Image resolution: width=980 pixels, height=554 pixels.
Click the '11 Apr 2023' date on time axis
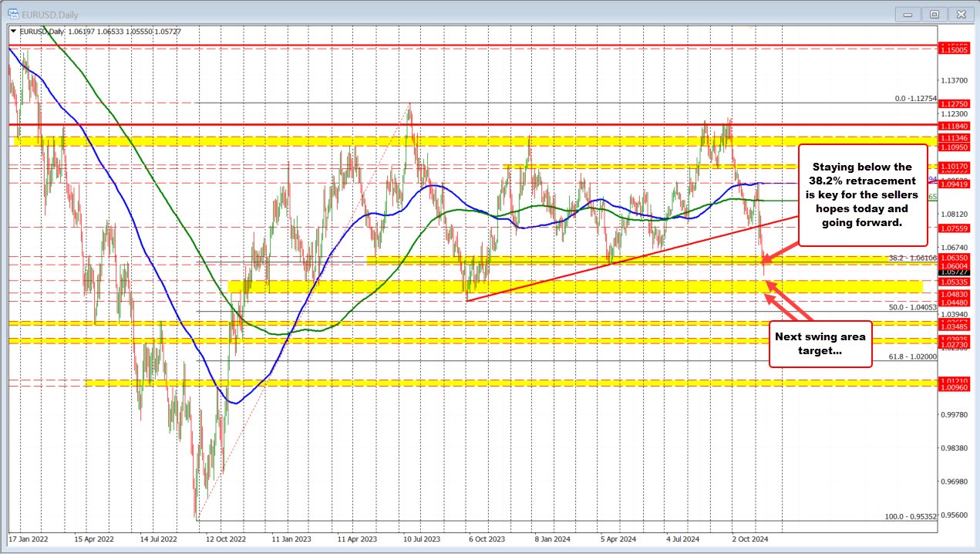click(x=359, y=538)
